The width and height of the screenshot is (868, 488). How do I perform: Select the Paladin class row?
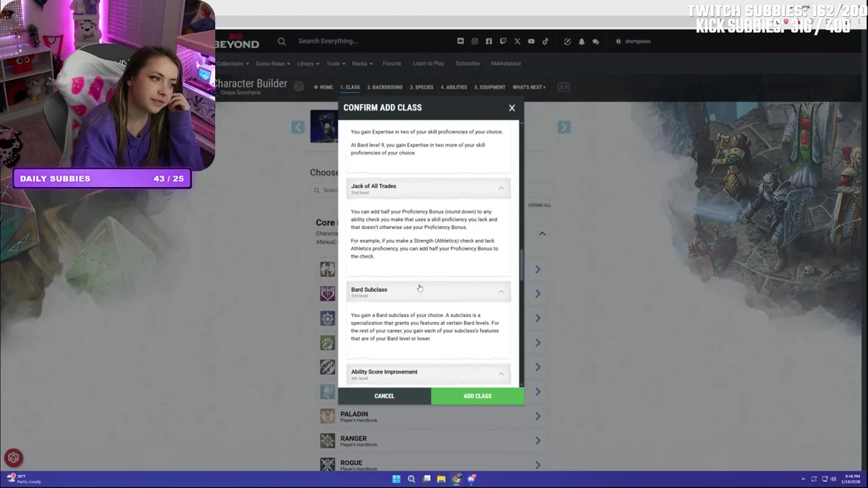(431, 416)
